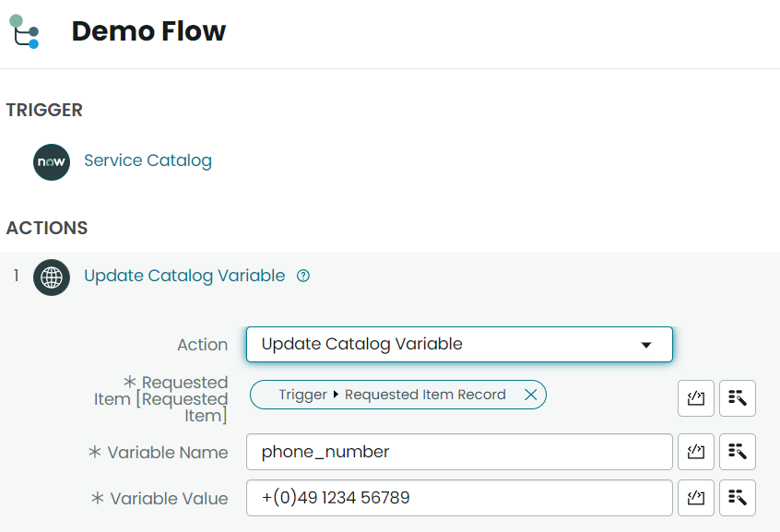Viewport: 780px width, 532px height.
Task: Expand the Action dropdown arrow
Action: (x=646, y=345)
